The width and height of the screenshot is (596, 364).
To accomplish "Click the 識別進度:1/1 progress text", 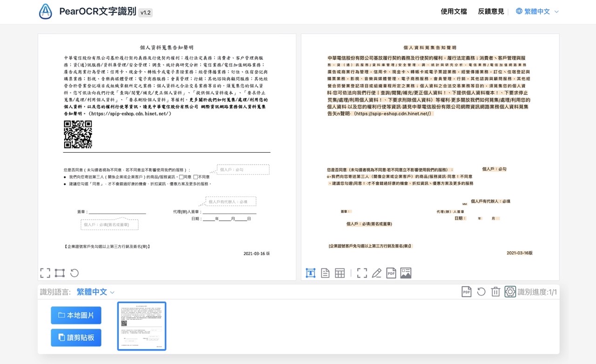I will 537,292.
